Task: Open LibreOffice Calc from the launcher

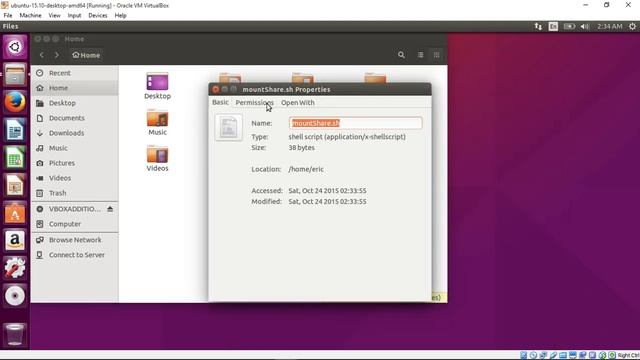Action: (15, 158)
